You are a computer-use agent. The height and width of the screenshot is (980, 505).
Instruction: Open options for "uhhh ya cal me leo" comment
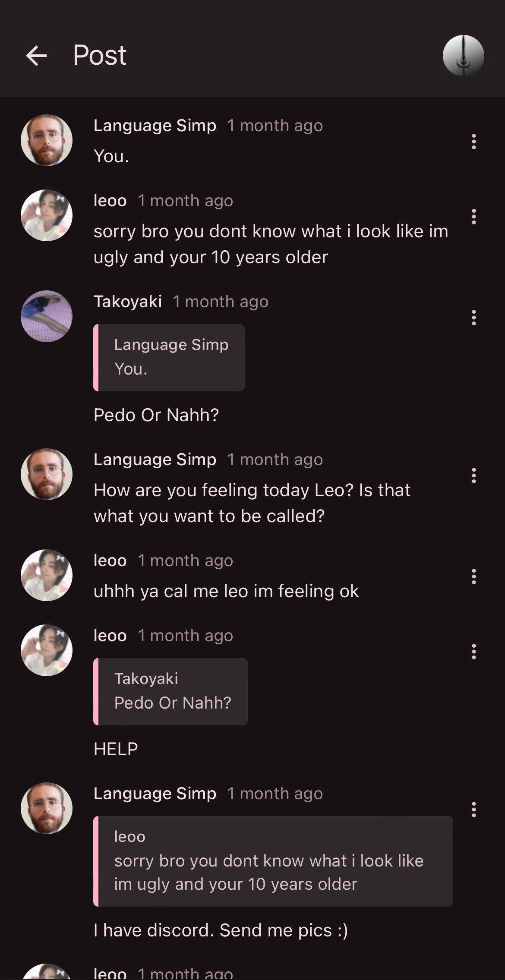tap(473, 577)
